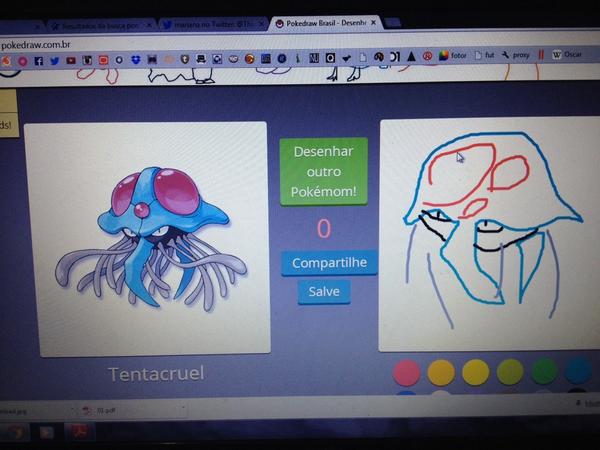Open the black triangle bookmark icon
Viewport: 600px width, 450px height.
pos(411,57)
